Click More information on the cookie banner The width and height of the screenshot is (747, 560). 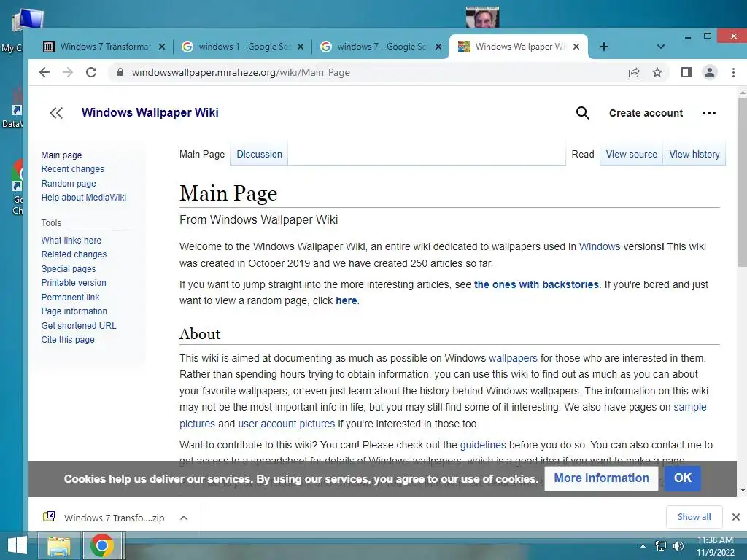(601, 478)
